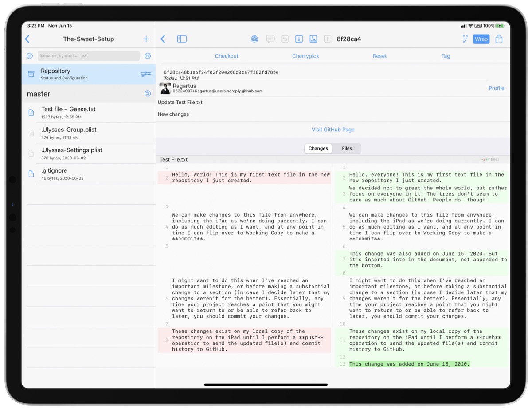Toggle the sidebar panel icon
532x410 pixels.
click(x=182, y=39)
